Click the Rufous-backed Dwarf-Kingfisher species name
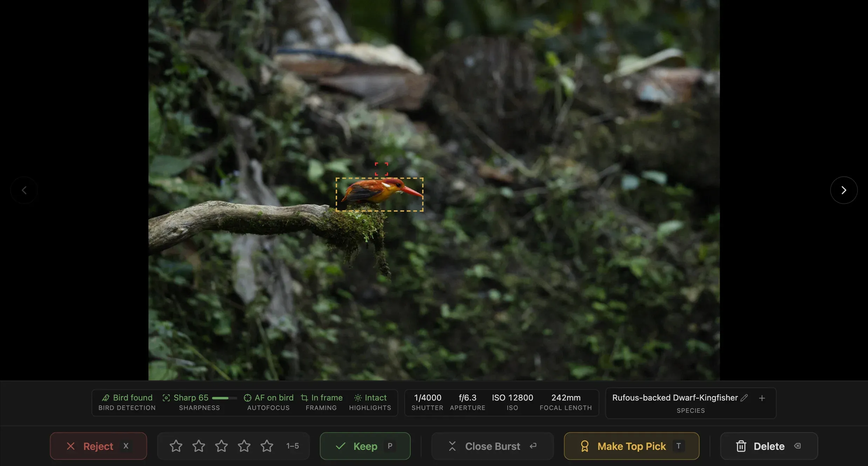The width and height of the screenshot is (868, 466). tap(675, 398)
